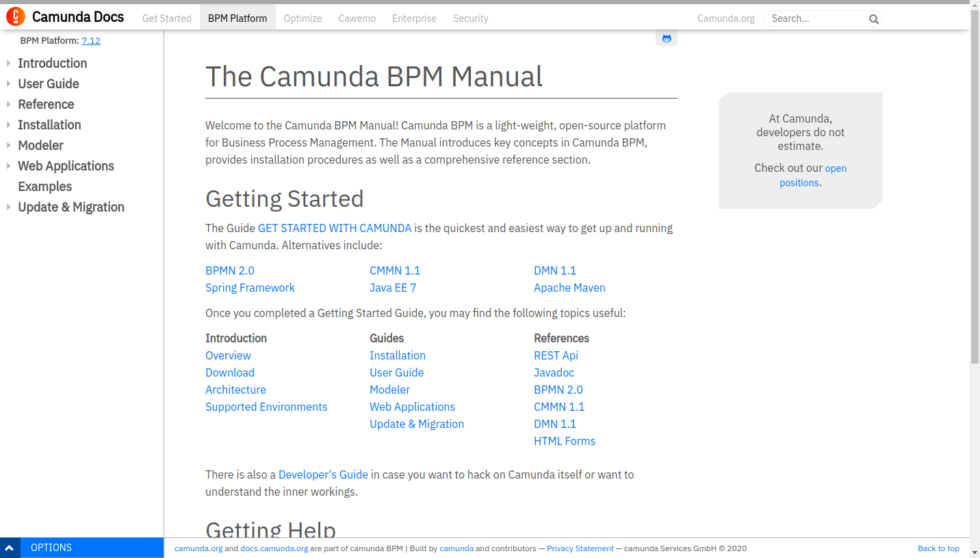Open the Developer's Guide link
This screenshot has width=980, height=558.
pos(323,474)
